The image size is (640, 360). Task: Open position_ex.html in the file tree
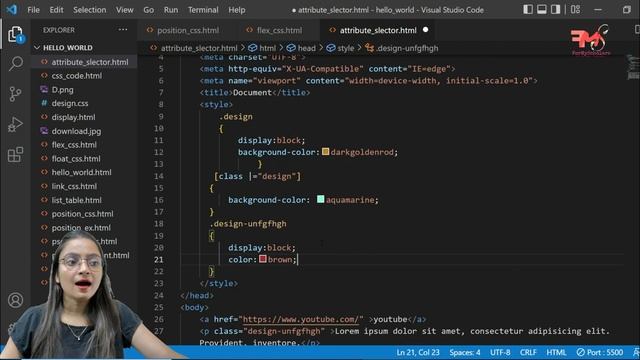coord(81,228)
